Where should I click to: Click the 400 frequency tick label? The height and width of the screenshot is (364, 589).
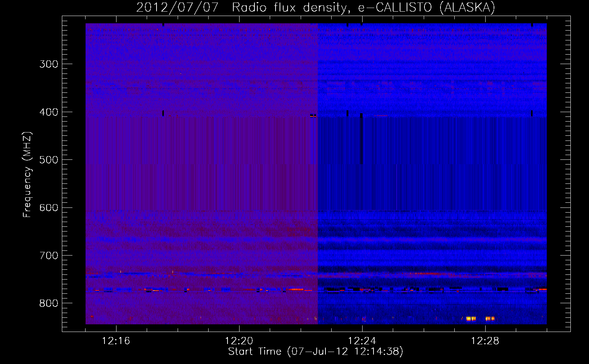(49, 112)
